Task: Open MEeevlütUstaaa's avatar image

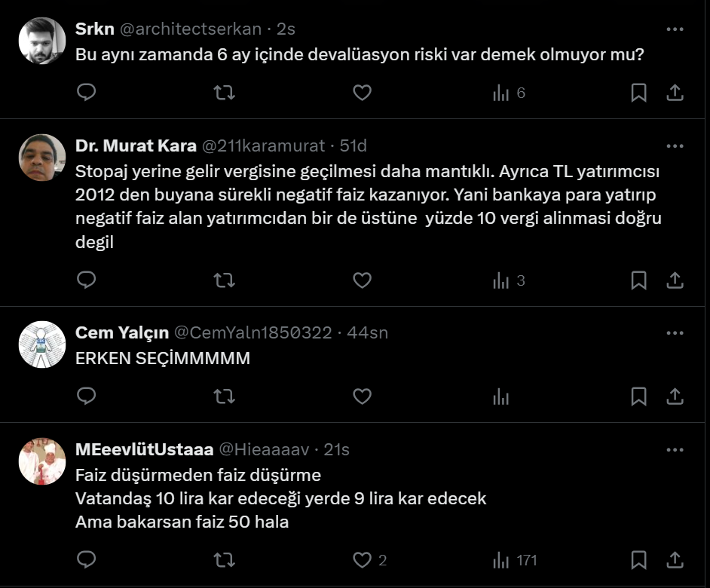Action: pos(41,461)
